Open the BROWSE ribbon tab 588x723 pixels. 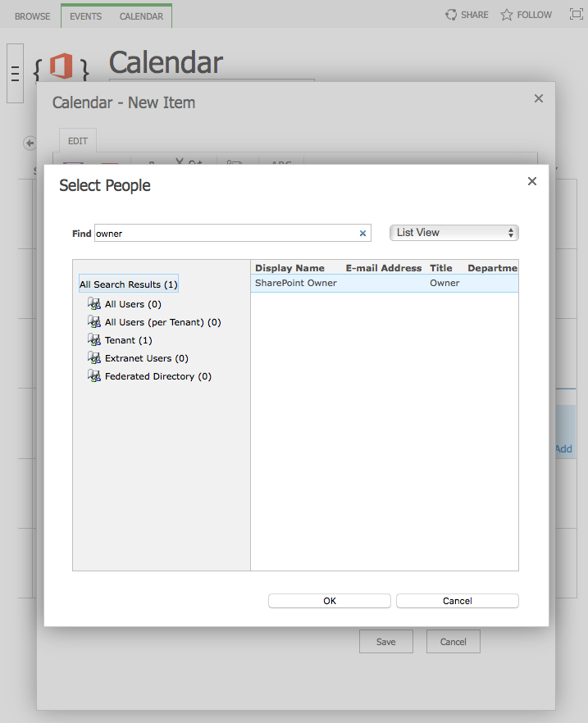click(32, 16)
